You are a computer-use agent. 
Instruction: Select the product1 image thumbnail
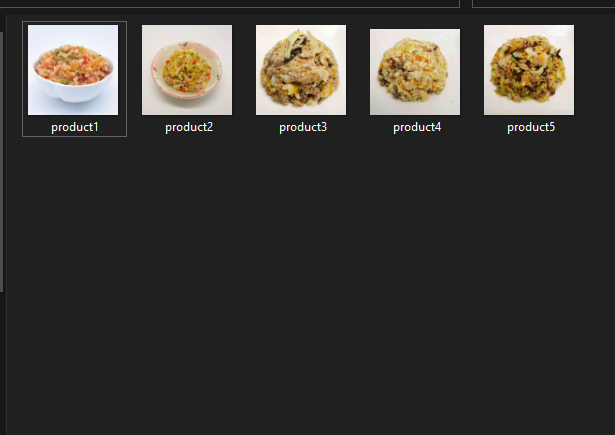pyautogui.click(x=73, y=70)
